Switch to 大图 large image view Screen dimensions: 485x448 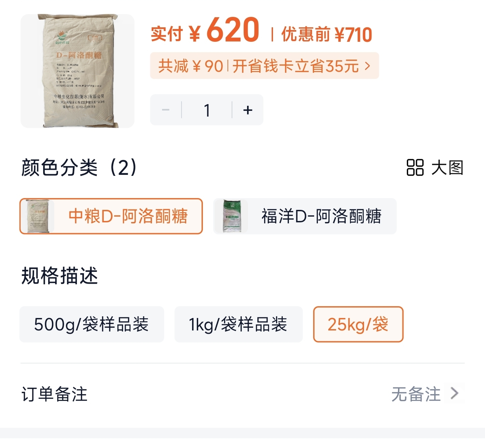(435, 168)
